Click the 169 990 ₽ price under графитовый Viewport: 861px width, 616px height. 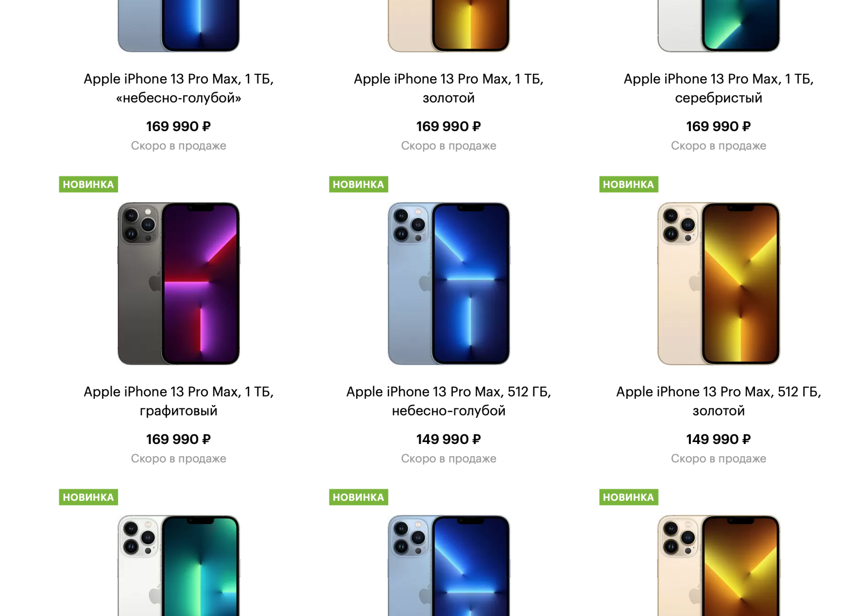tap(178, 439)
